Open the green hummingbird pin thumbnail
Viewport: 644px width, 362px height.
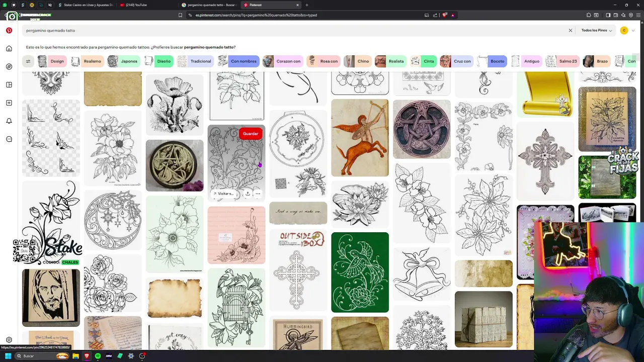tap(360, 272)
